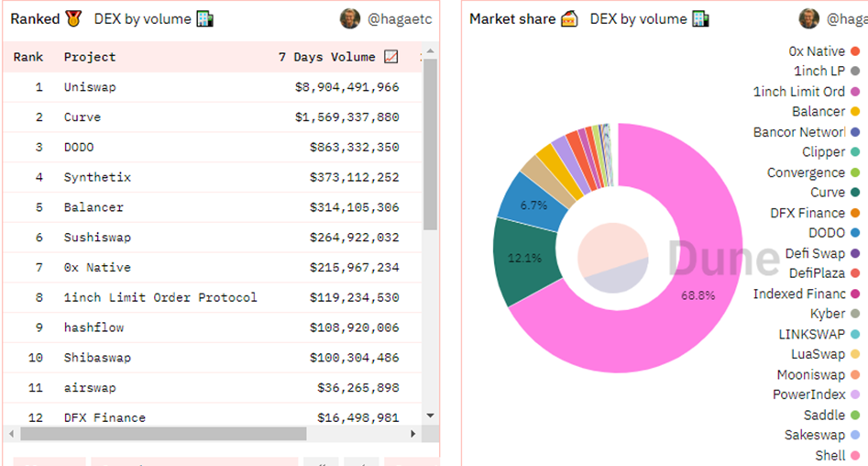Click the $8,904,491,966 volume value

pyautogui.click(x=347, y=87)
